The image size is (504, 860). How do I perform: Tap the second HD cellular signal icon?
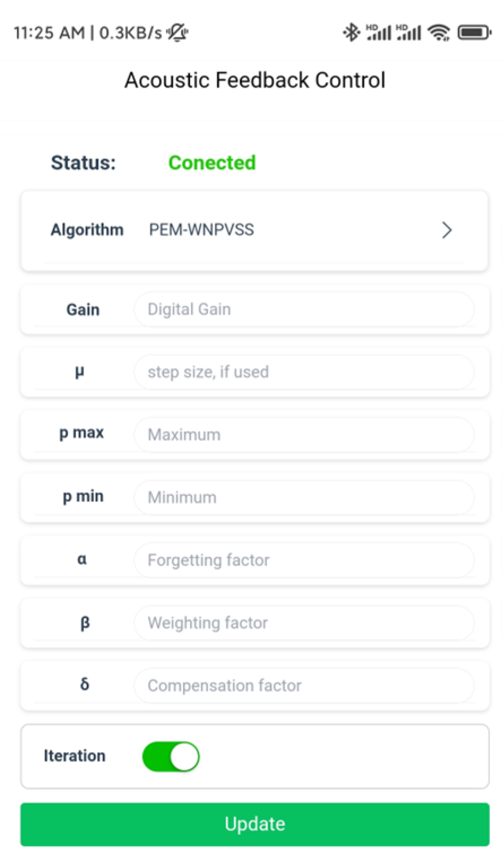[409, 32]
